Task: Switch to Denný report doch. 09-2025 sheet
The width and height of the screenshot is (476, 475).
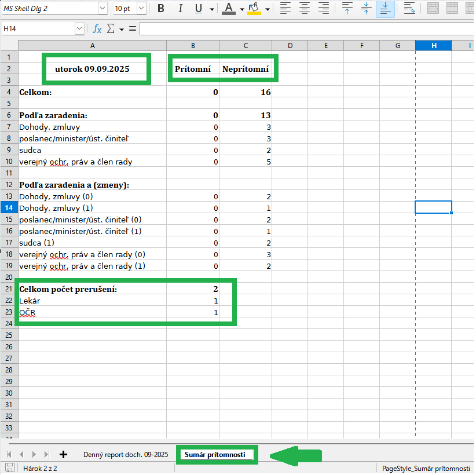Action: click(x=126, y=455)
